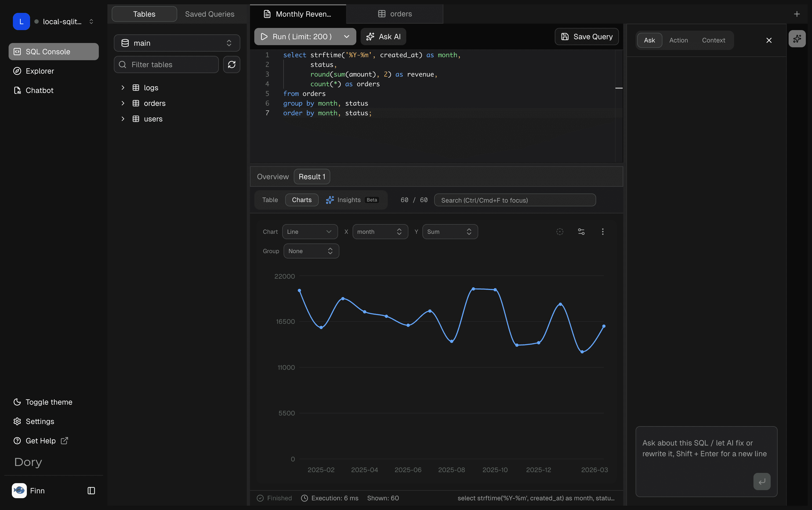The width and height of the screenshot is (812, 510).
Task: Switch to the Saved Queries tab
Action: [x=210, y=14]
